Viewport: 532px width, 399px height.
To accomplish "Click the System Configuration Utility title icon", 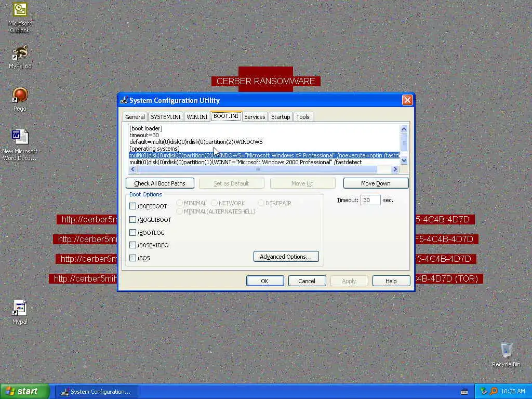I will [x=124, y=100].
